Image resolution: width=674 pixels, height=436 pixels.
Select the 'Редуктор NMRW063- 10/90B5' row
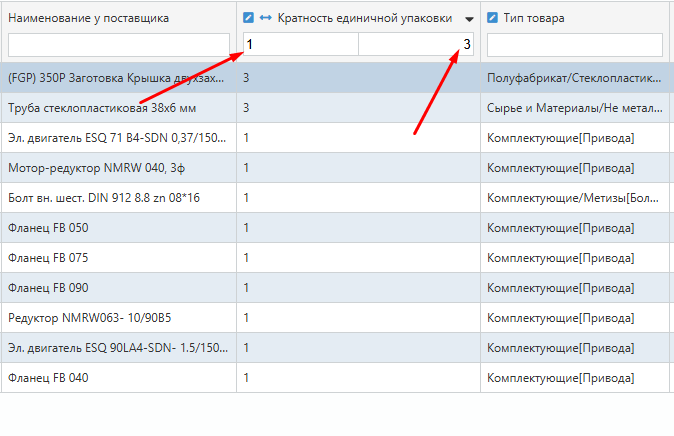(x=117, y=317)
